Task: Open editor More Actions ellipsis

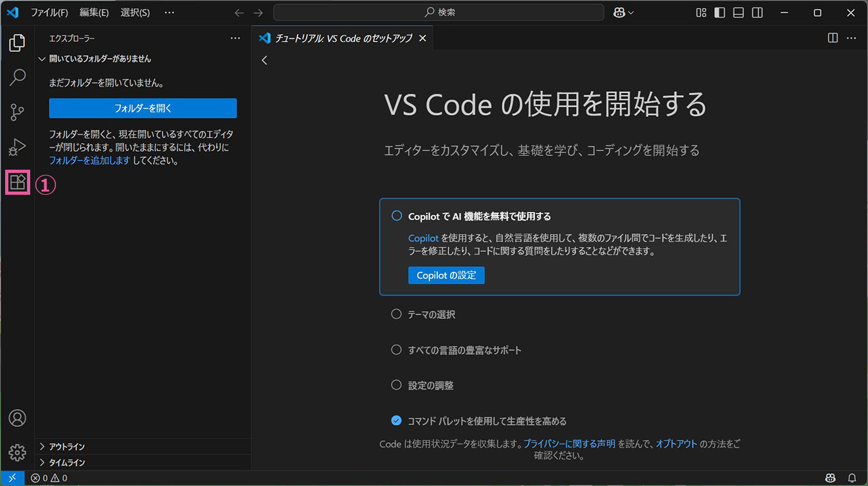Action: click(851, 38)
